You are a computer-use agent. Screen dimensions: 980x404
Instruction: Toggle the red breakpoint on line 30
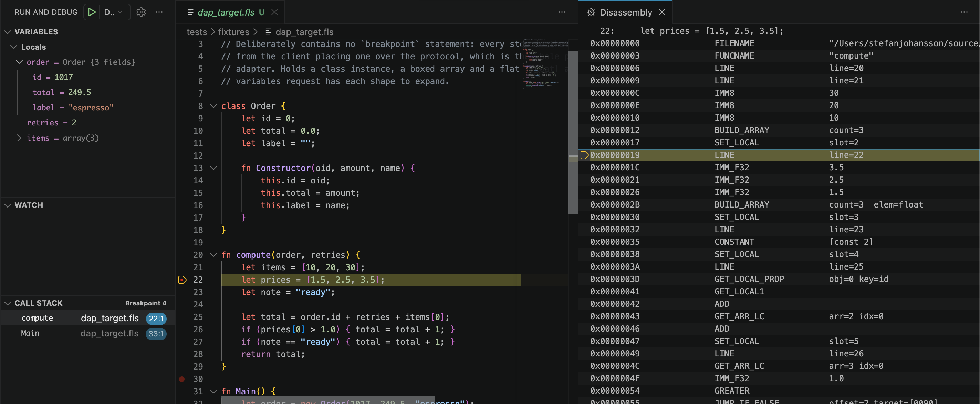click(182, 379)
